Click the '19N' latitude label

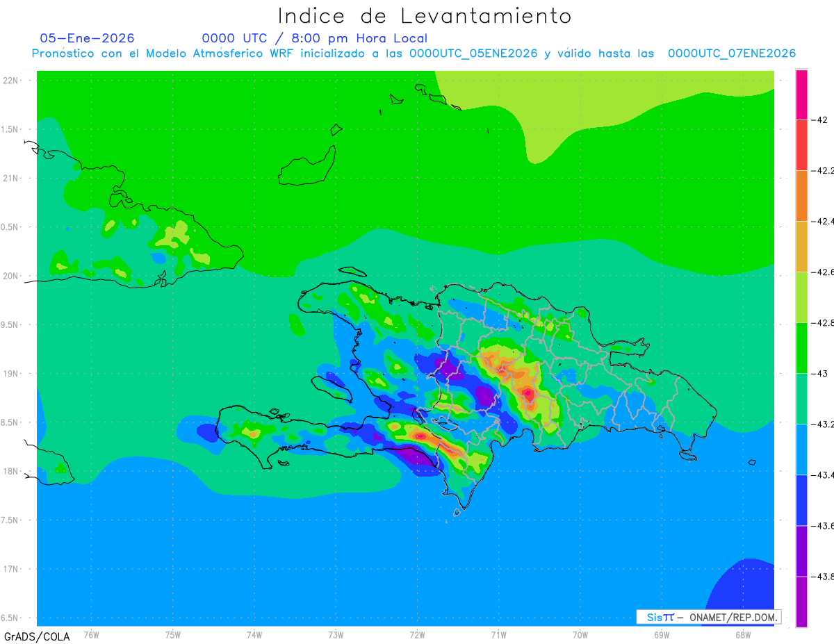pyautogui.click(x=11, y=373)
